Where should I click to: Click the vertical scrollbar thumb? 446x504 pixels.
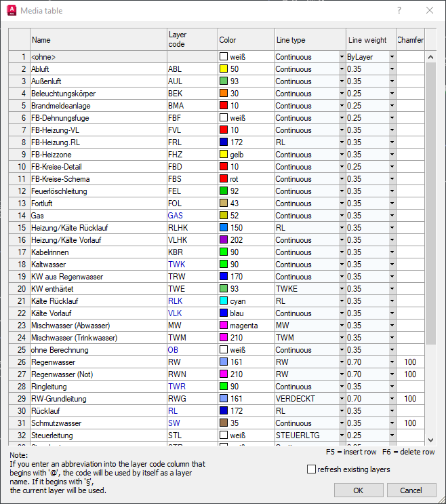431,203
